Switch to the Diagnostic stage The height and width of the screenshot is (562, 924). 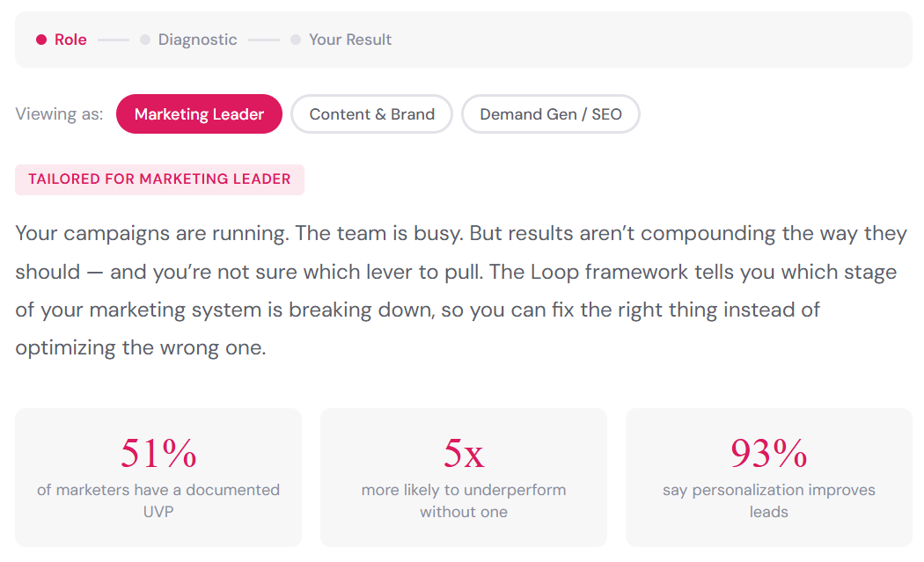[x=197, y=40]
